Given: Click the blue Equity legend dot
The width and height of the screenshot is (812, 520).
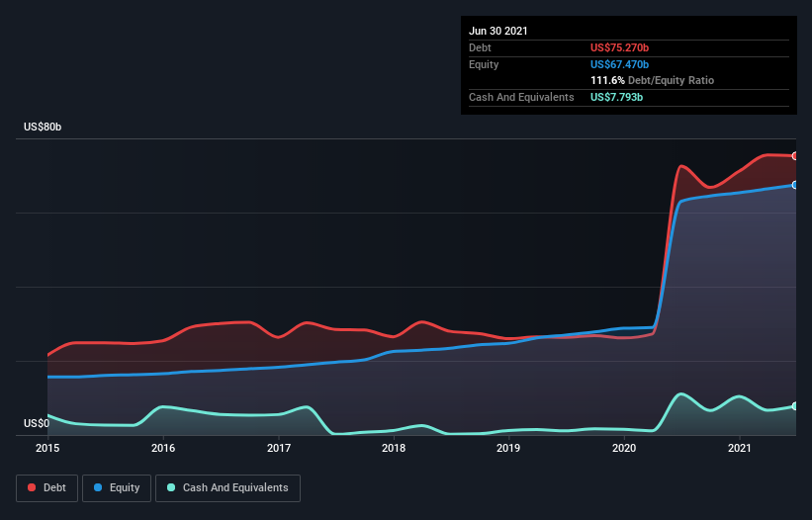Looking at the screenshot, I should point(98,487).
